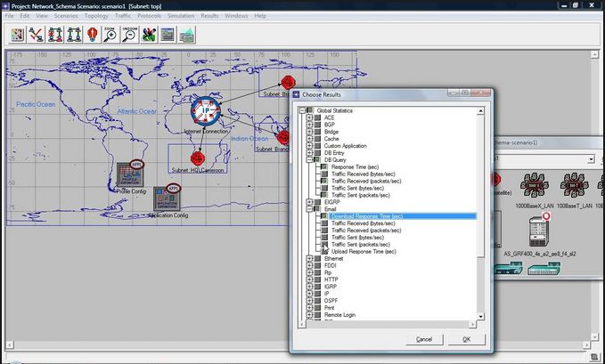This screenshot has height=364, width=605.
Task: Toggle Email Upload Response Time checkbox
Action: [x=324, y=252]
